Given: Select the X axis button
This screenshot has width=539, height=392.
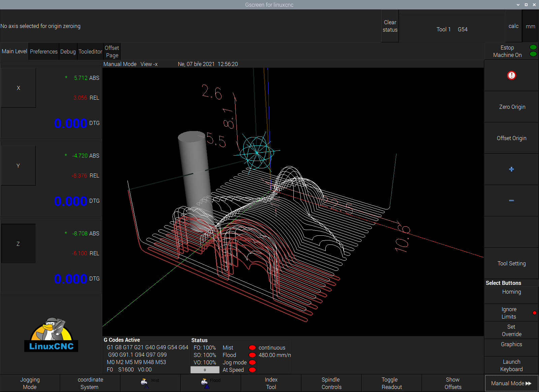Looking at the screenshot, I should tap(19, 88).
